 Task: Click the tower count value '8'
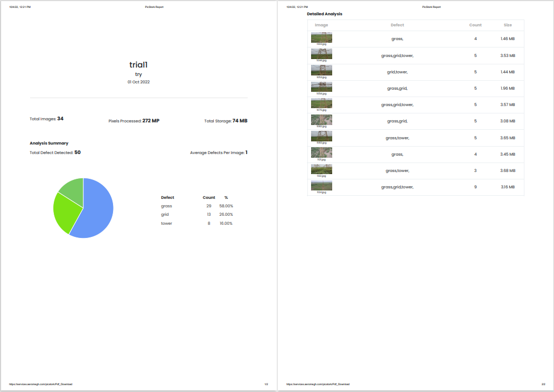(x=209, y=223)
